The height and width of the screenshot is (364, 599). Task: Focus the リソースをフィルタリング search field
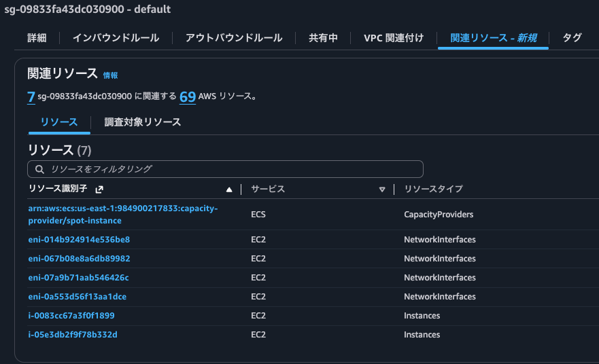(225, 169)
